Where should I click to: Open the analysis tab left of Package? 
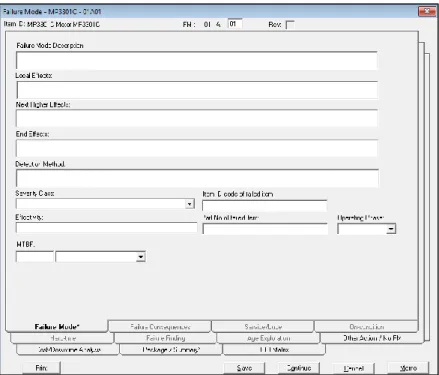click(68, 350)
